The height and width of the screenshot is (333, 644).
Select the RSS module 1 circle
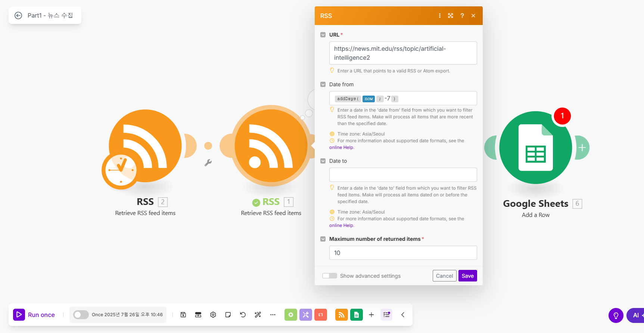click(x=271, y=146)
